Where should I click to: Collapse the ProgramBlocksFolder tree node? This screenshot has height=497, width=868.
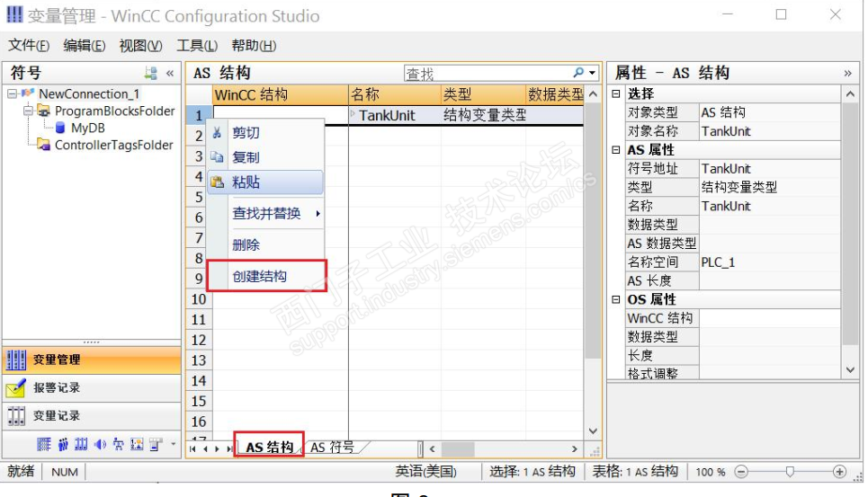point(28,111)
